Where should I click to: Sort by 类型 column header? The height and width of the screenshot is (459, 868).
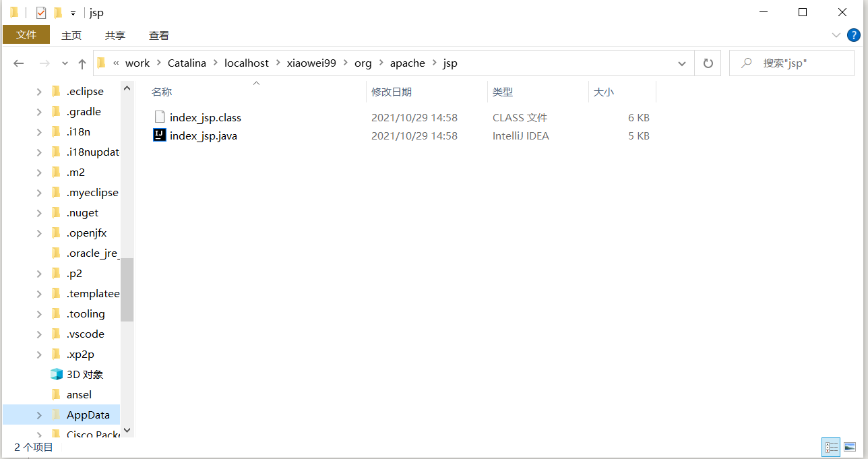click(x=503, y=92)
